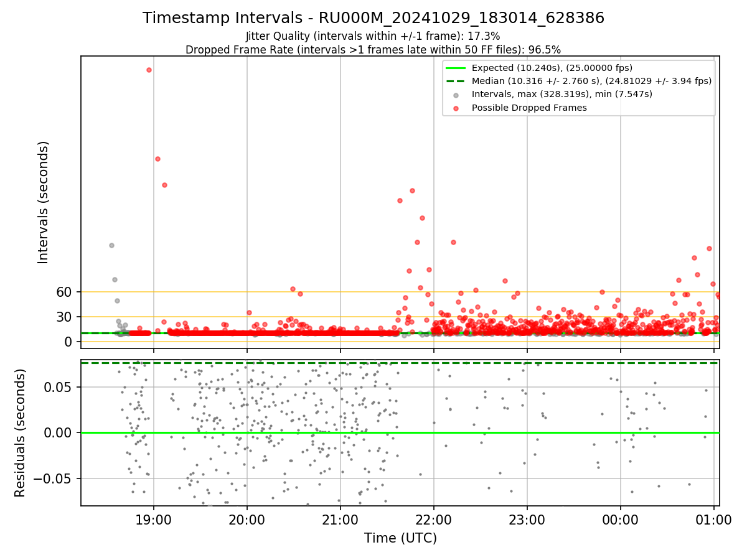The height and width of the screenshot is (560, 747).
Task: Click the Median (10.316 +/- 2.760 s) legend entry
Action: tap(591, 81)
